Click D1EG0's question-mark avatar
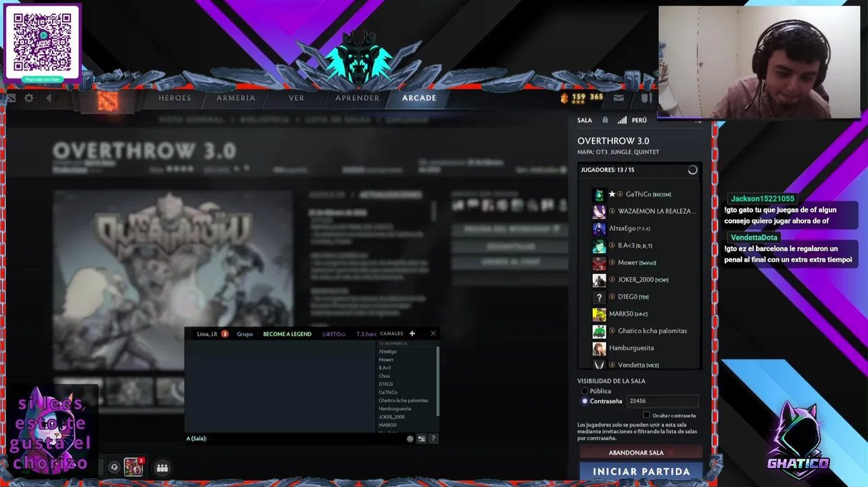This screenshot has width=868, height=487. click(599, 297)
